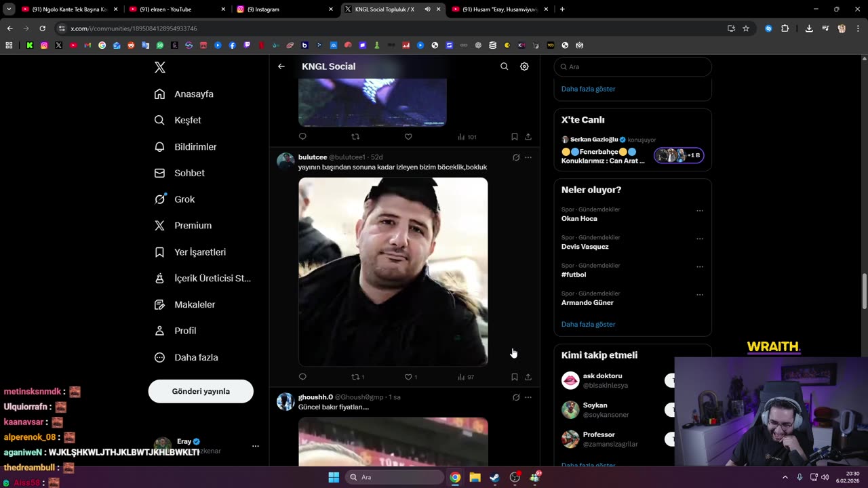
Task: Open Devis Vasquez trend
Action: [585, 247]
